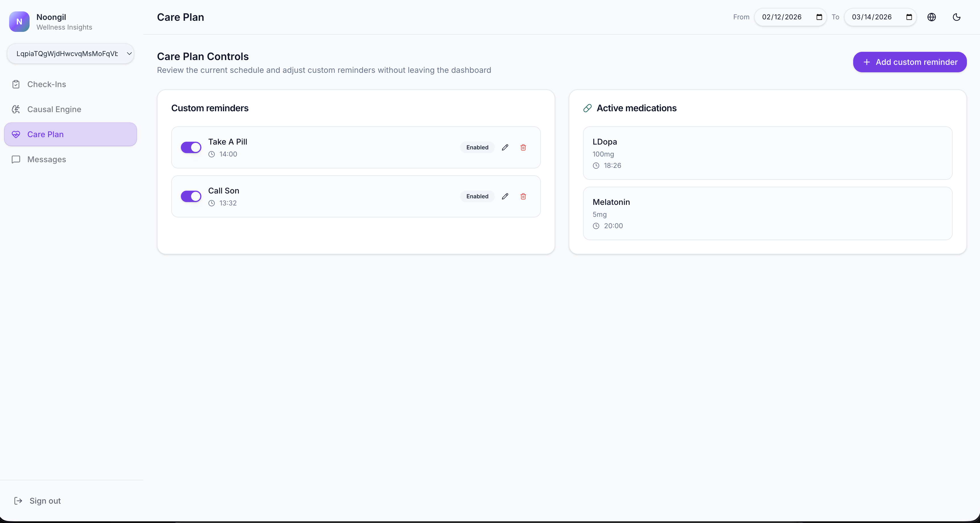Click the Active medications pill icon
The width and height of the screenshot is (980, 523).
587,108
